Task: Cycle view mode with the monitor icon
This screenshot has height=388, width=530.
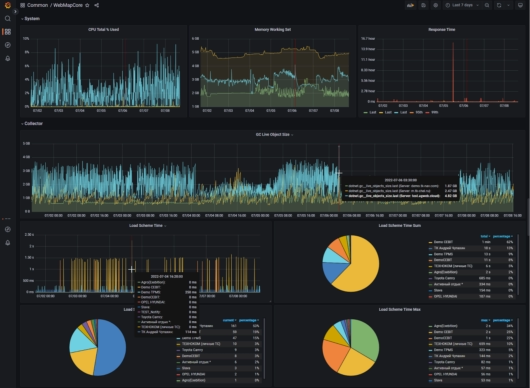Action: 521,5
